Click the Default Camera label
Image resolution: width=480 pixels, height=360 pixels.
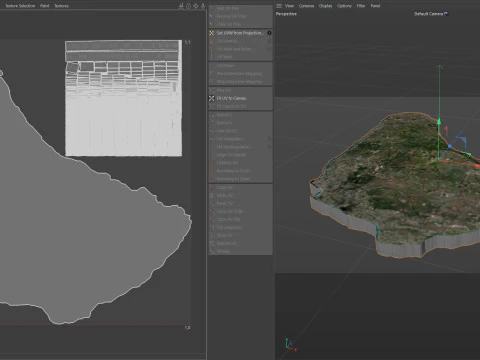(x=429, y=14)
